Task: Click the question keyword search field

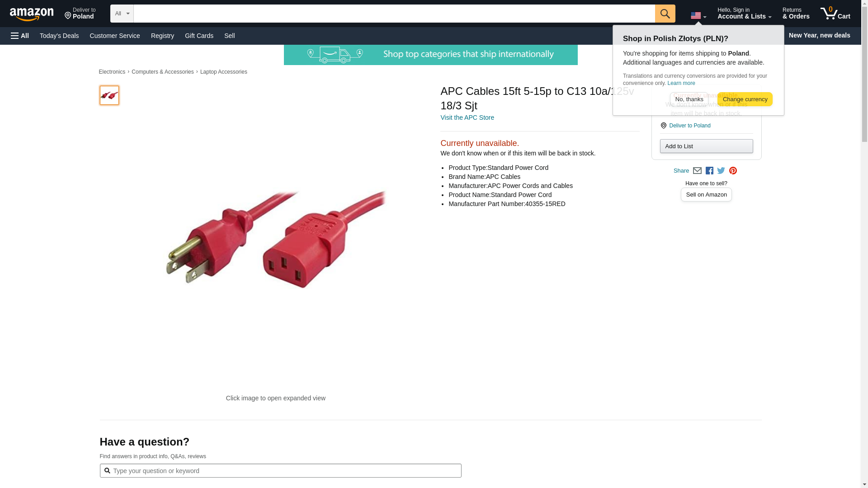Action: point(285,471)
